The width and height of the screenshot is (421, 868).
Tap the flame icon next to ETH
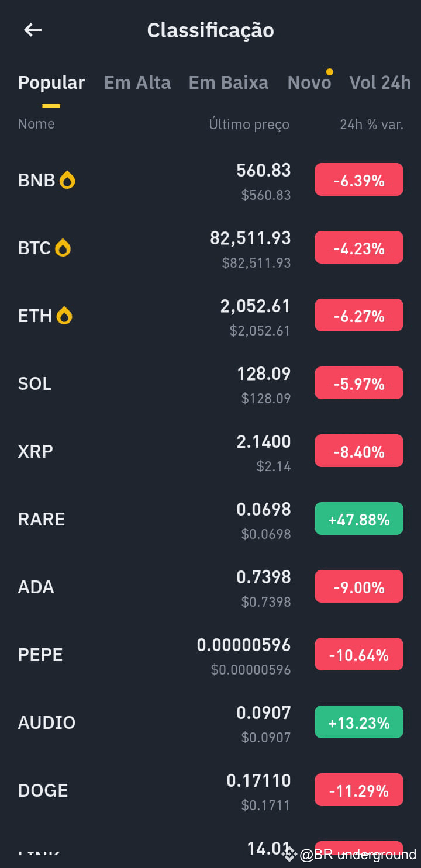click(64, 316)
